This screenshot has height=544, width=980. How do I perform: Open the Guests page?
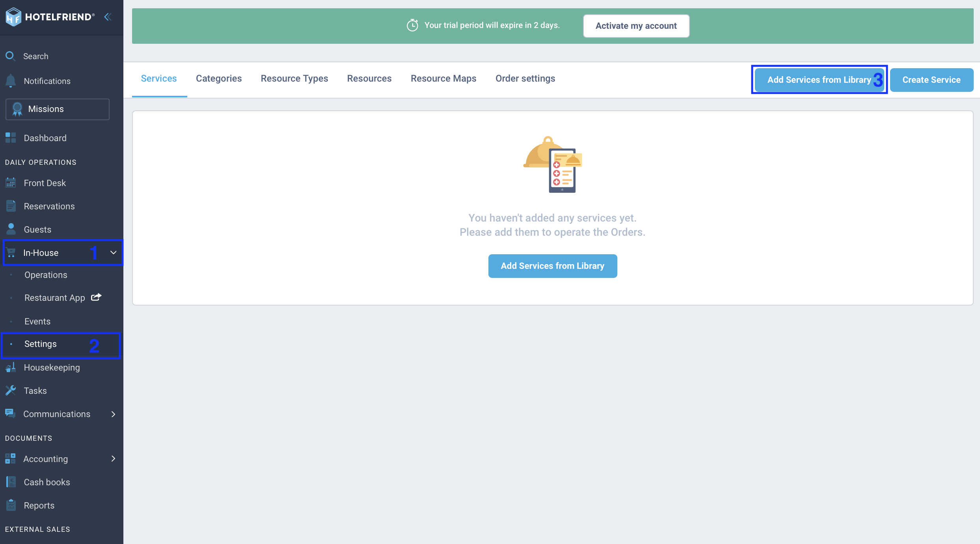click(61, 229)
